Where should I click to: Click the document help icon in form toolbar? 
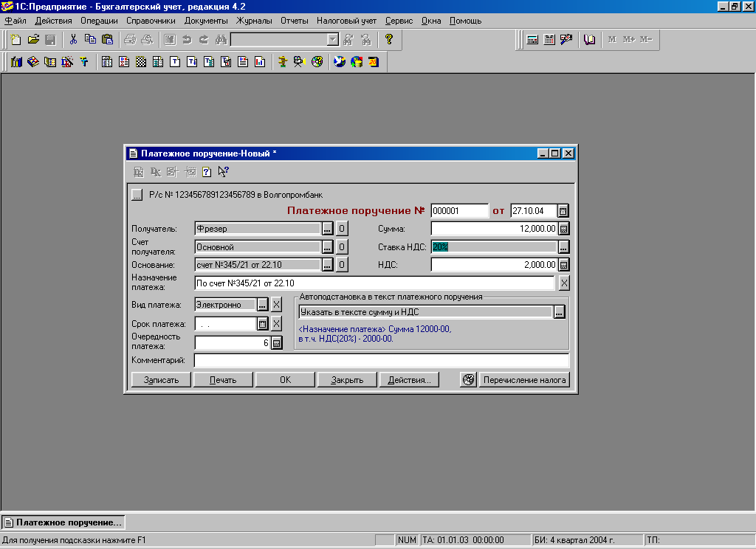click(x=207, y=172)
